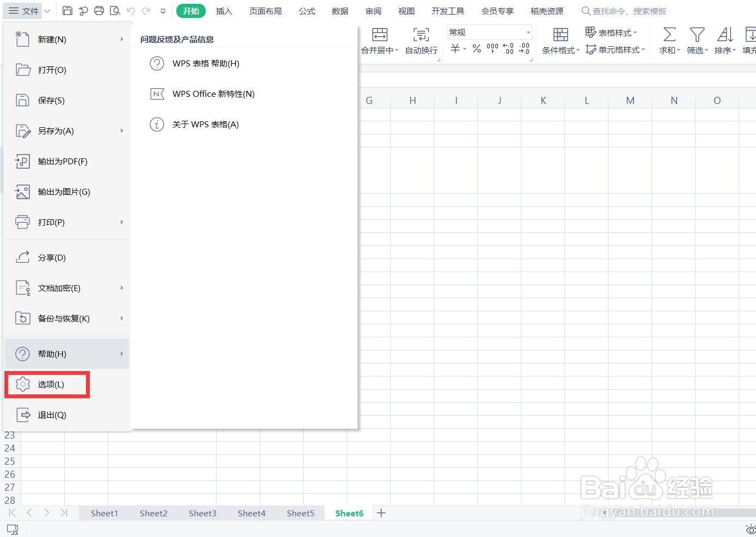Click the first sheet navigation arrow
Image resolution: width=756 pixels, height=537 pixels.
[x=12, y=513]
